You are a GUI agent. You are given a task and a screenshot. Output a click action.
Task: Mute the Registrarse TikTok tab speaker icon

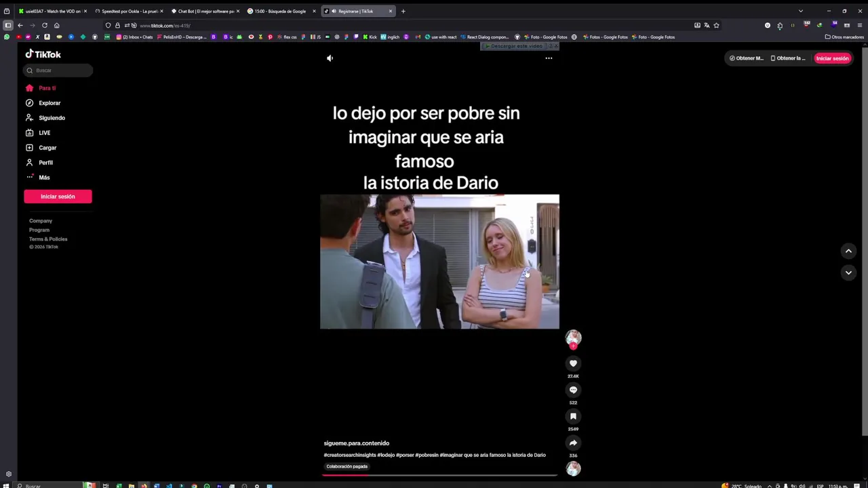point(334,11)
